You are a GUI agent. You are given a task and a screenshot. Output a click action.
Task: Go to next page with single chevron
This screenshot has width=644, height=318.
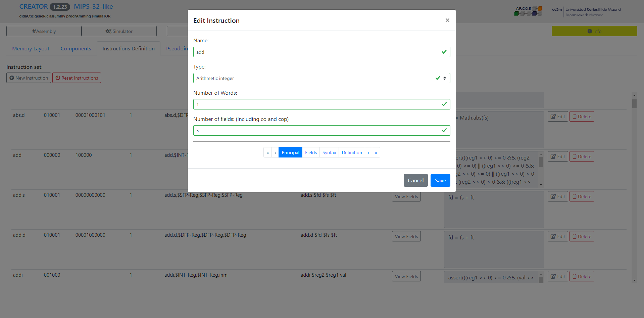point(368,152)
